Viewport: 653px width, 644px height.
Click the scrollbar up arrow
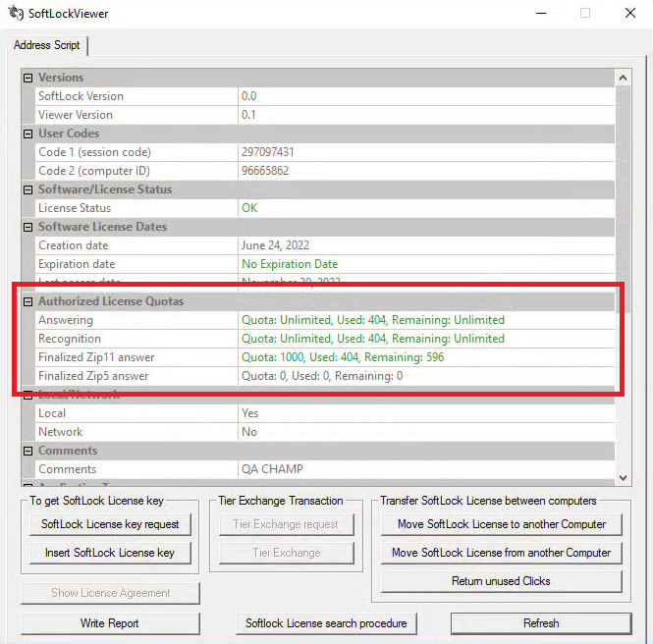pos(623,78)
